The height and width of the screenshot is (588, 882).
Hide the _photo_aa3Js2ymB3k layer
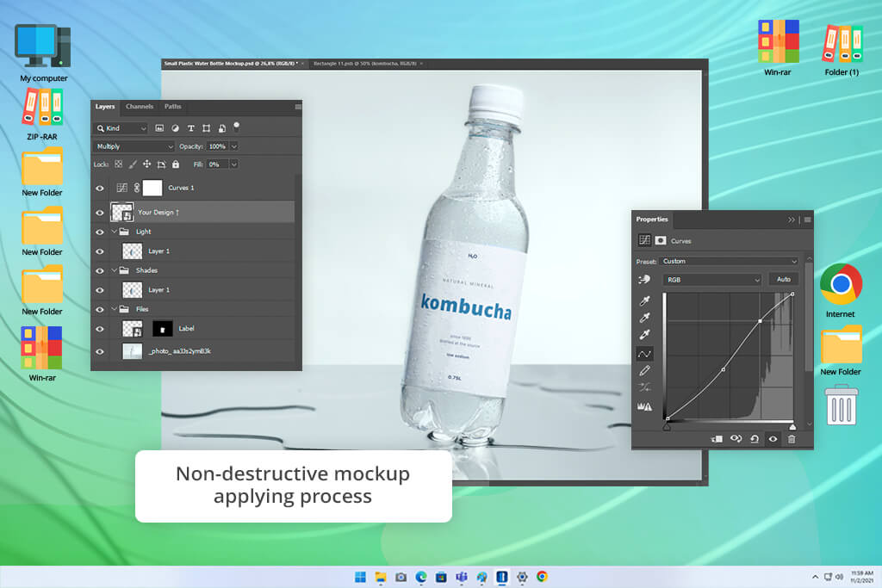coord(100,351)
